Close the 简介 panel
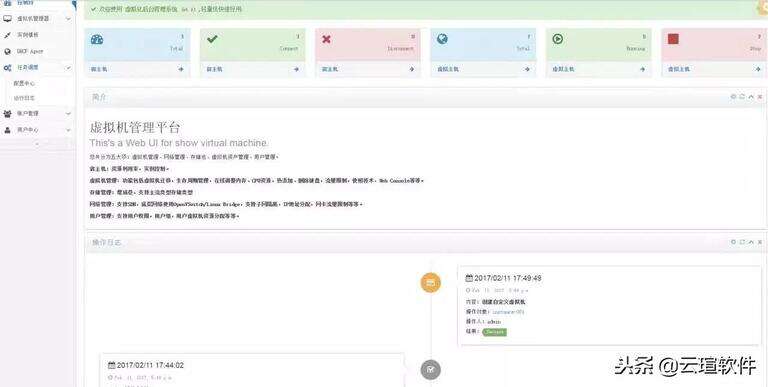The width and height of the screenshot is (768, 387). [x=760, y=97]
